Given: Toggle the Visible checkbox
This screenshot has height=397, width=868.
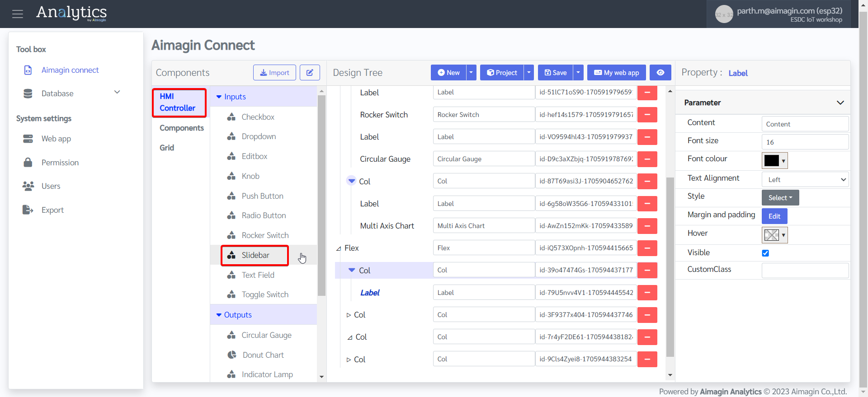Looking at the screenshot, I should tap(765, 253).
